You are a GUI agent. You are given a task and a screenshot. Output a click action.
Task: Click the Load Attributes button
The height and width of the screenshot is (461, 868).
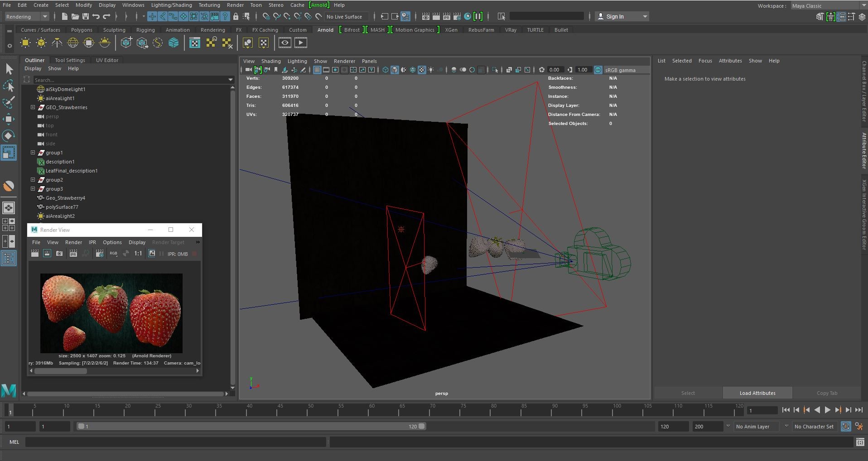click(x=757, y=393)
